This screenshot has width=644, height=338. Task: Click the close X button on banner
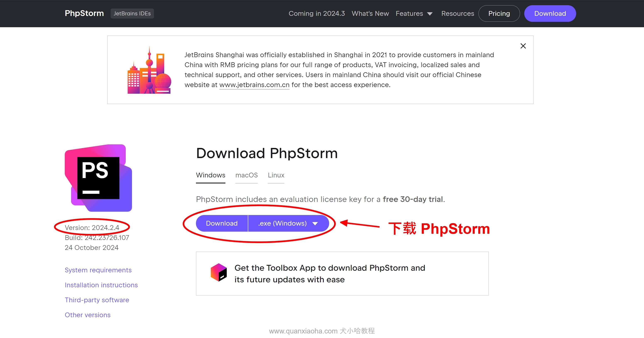523,46
